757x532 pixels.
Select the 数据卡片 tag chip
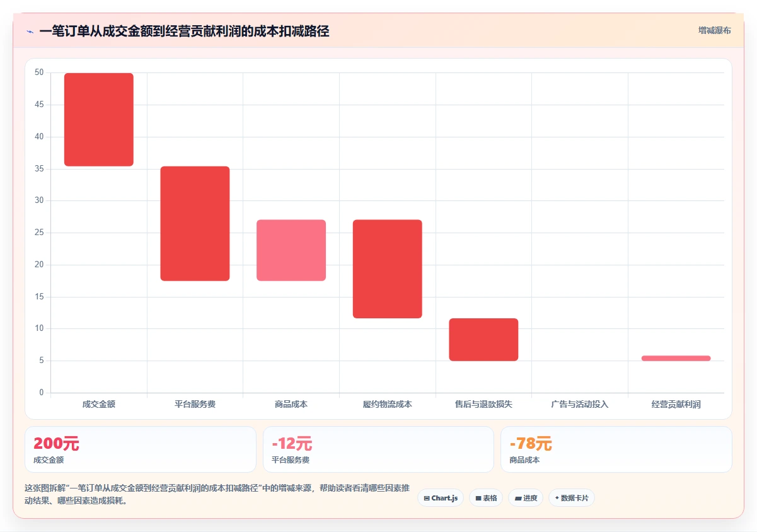(x=572, y=498)
